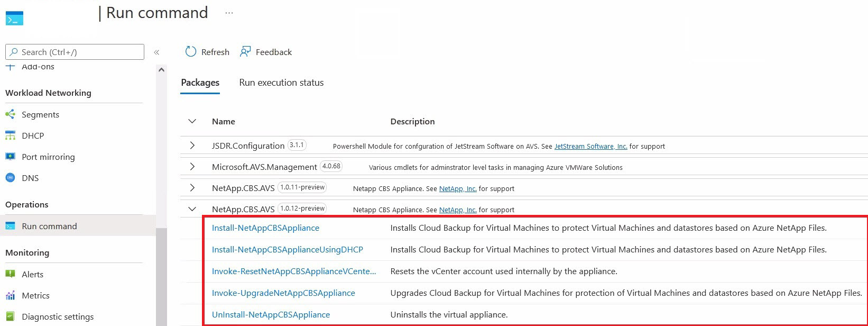The image size is (868, 326).
Task: Click the DHCP network icon
Action: (x=10, y=135)
